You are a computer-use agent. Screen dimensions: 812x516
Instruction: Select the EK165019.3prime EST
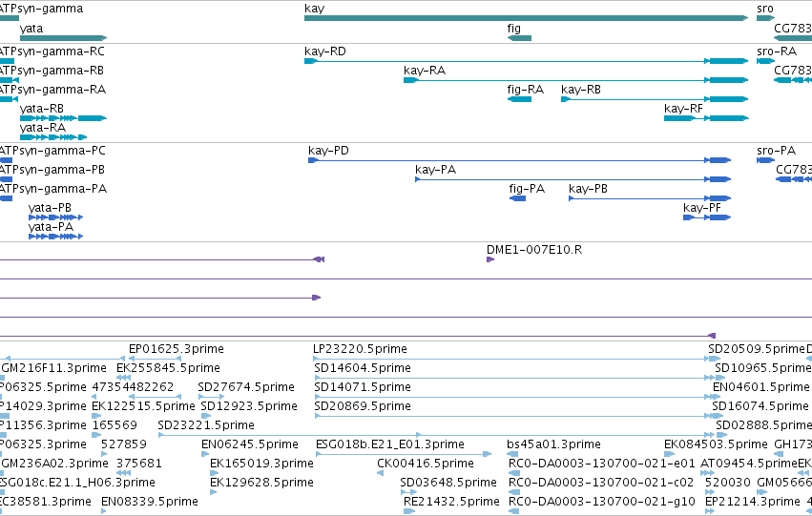(x=214, y=473)
